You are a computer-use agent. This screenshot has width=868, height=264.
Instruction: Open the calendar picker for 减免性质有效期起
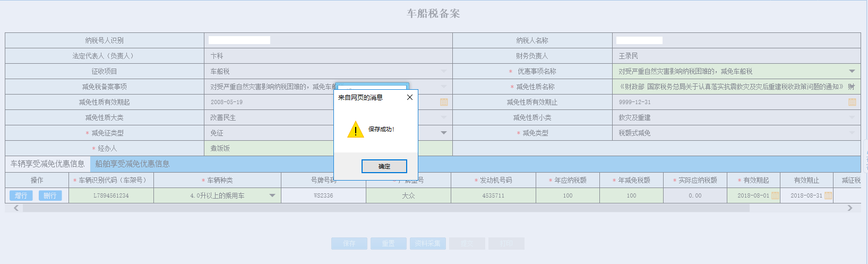point(444,102)
